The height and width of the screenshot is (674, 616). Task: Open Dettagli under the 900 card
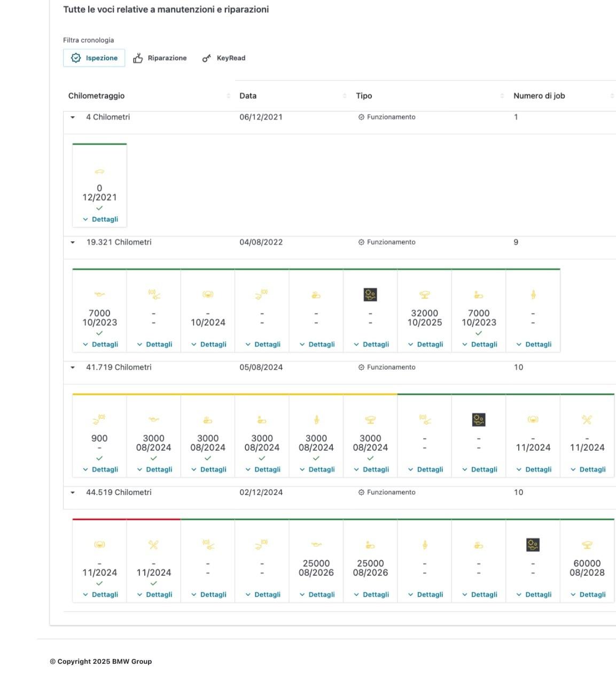[100, 469]
